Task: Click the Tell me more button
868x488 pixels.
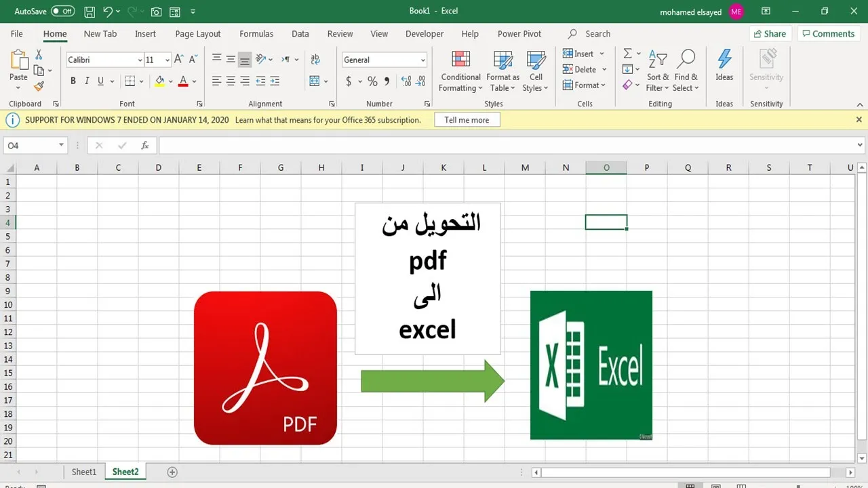Action: coord(467,120)
